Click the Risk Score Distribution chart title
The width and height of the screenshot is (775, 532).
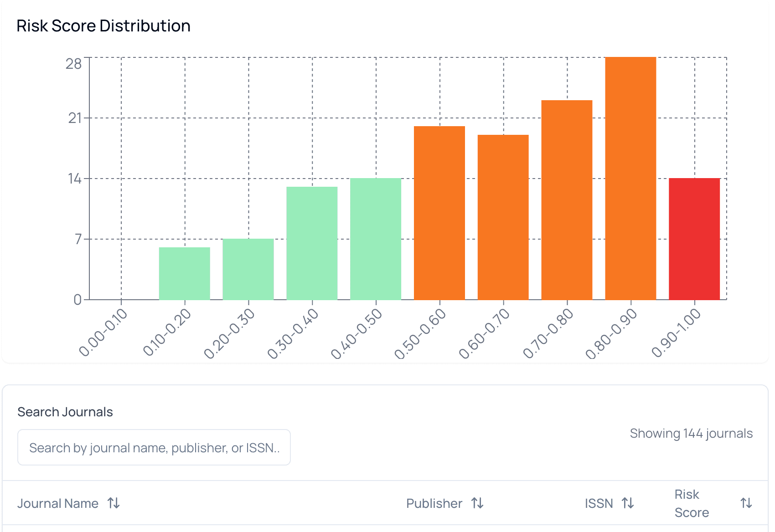click(x=103, y=26)
